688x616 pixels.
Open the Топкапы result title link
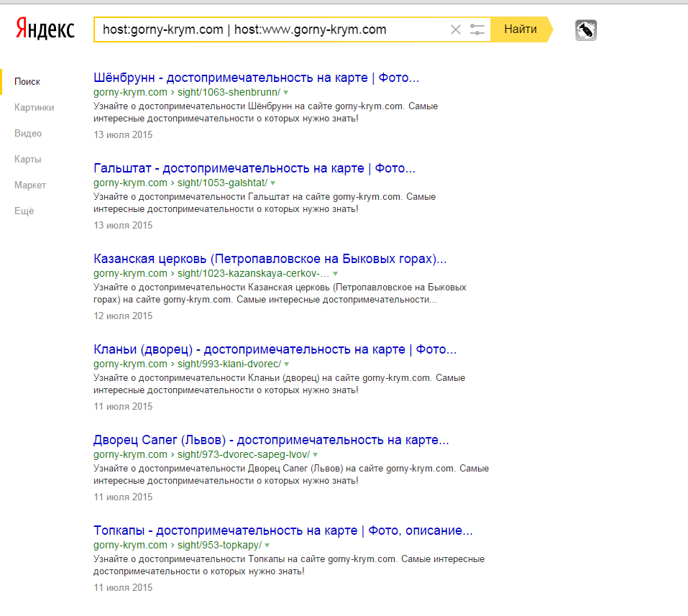point(283,530)
